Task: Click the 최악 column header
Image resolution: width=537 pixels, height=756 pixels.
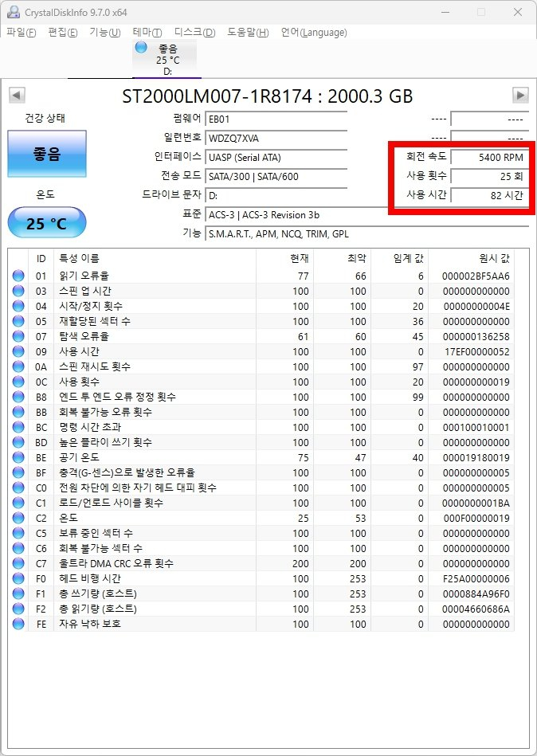Action: click(x=342, y=258)
